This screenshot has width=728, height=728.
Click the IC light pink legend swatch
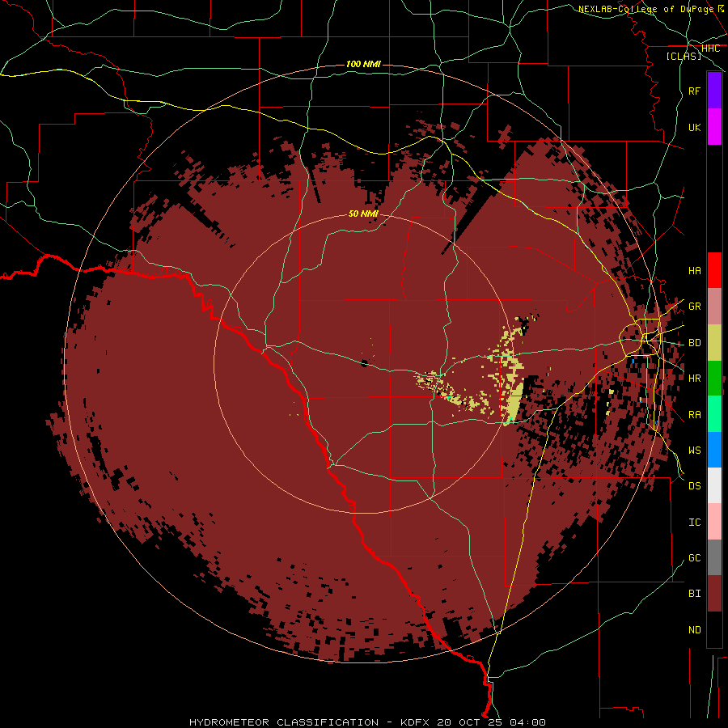[x=714, y=522]
